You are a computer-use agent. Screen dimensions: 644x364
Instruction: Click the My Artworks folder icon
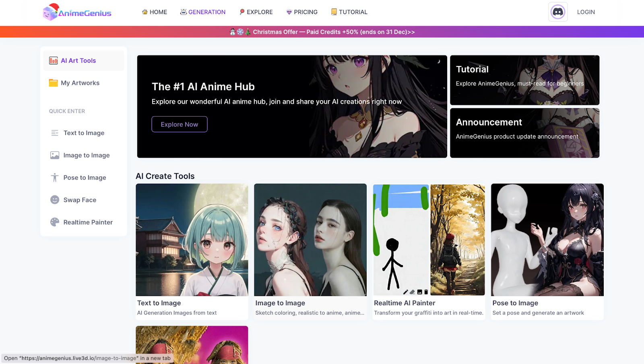tap(54, 83)
